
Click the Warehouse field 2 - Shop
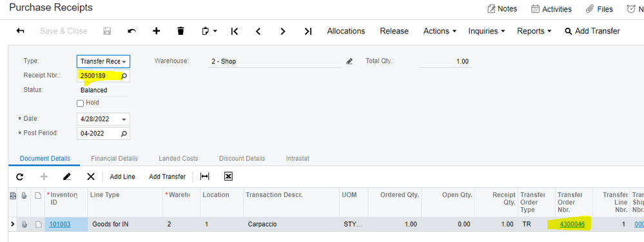click(275, 62)
